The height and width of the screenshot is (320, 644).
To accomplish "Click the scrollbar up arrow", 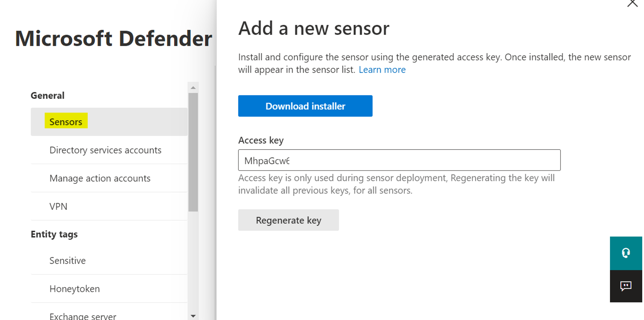I will (x=193, y=86).
